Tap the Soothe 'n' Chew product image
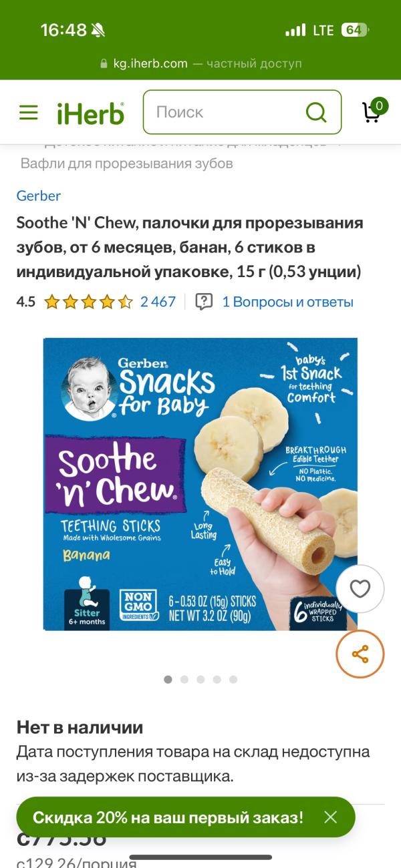 (200, 484)
